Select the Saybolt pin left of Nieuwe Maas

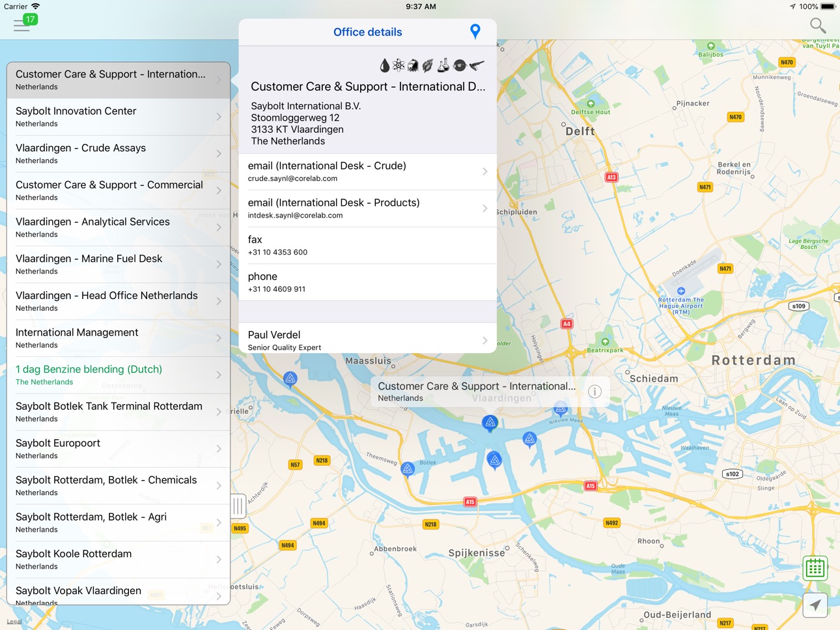[x=530, y=440]
